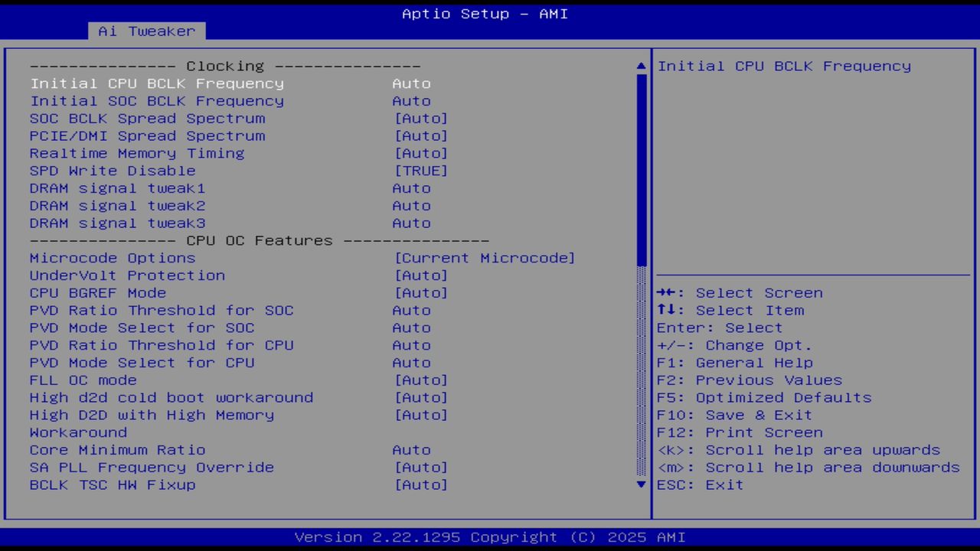
Task: Open PCIE/DMI Spread Spectrum options
Action: click(x=421, y=135)
